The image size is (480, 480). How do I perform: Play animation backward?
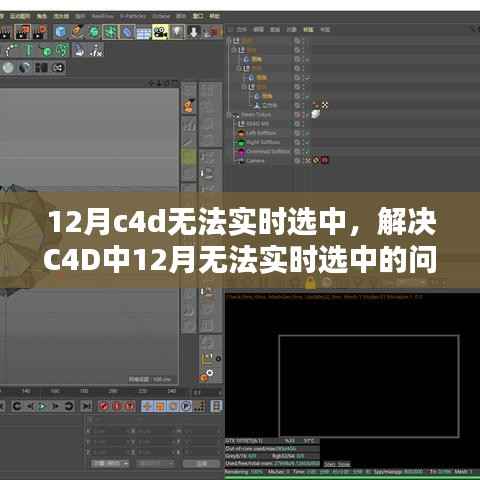pyautogui.click(x=29, y=406)
